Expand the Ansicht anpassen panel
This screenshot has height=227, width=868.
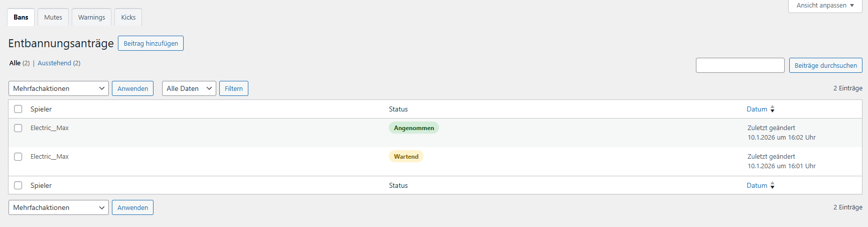click(825, 6)
